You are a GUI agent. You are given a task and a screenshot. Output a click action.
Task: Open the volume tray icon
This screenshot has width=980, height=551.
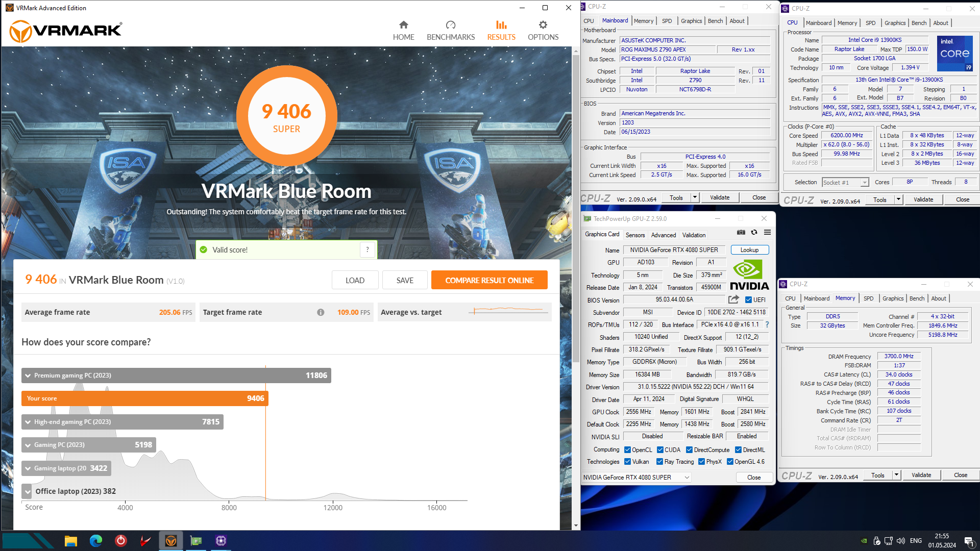pyautogui.click(x=901, y=541)
